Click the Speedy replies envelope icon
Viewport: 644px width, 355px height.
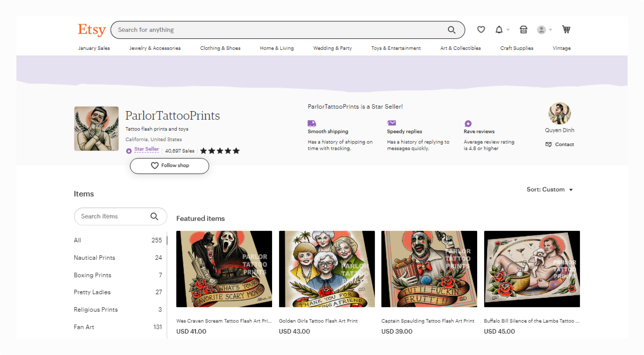[x=392, y=123]
